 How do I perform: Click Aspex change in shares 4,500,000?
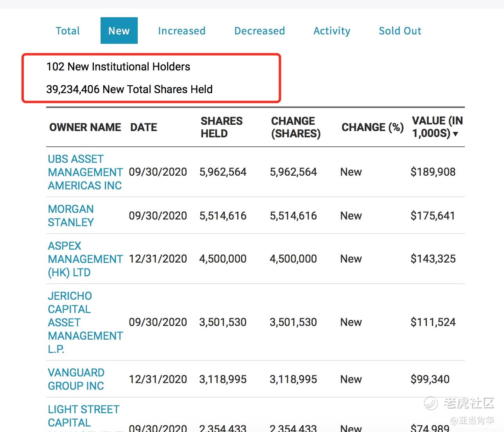293,259
